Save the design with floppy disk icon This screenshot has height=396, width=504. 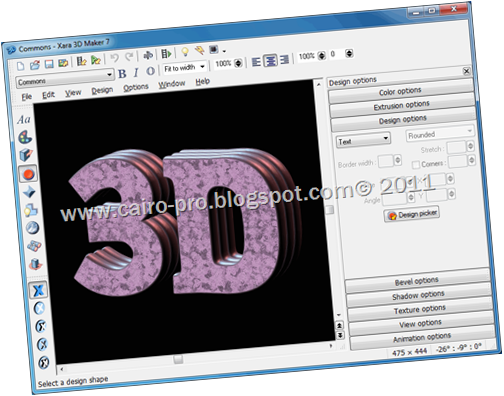pyautogui.click(x=49, y=64)
